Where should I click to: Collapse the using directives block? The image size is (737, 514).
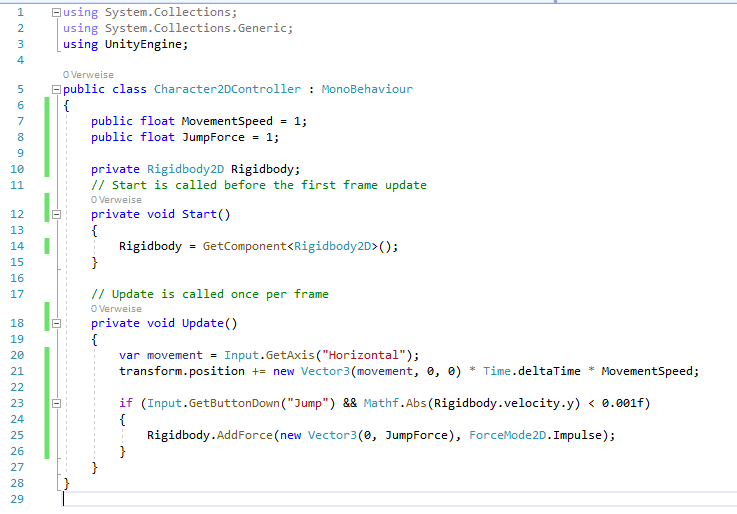[56, 13]
